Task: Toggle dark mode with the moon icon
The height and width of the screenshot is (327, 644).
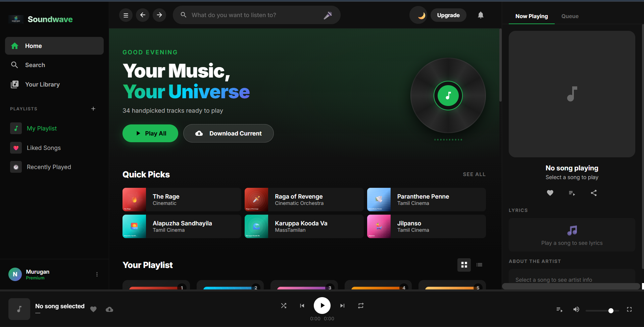Action: click(418, 15)
